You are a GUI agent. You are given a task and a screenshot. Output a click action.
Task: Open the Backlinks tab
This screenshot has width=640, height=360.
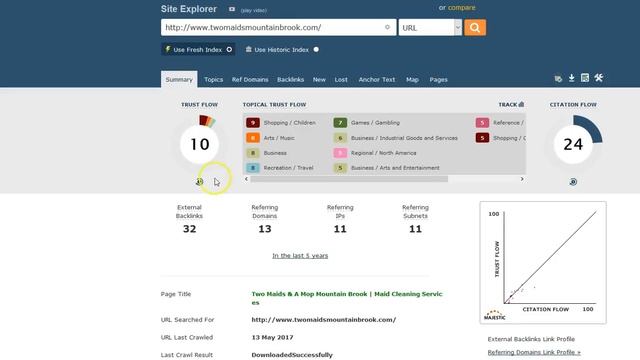pos(291,80)
